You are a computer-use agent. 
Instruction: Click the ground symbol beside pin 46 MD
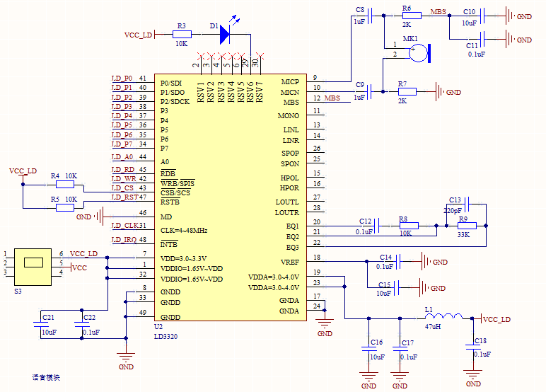(99, 217)
